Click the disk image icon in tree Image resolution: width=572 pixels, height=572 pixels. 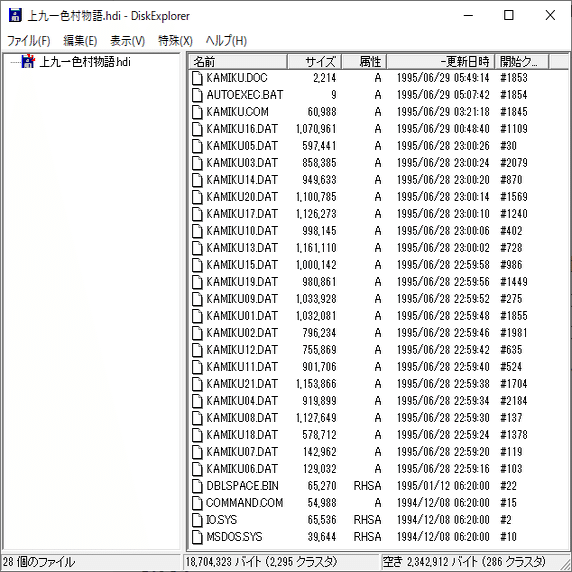(x=28, y=61)
